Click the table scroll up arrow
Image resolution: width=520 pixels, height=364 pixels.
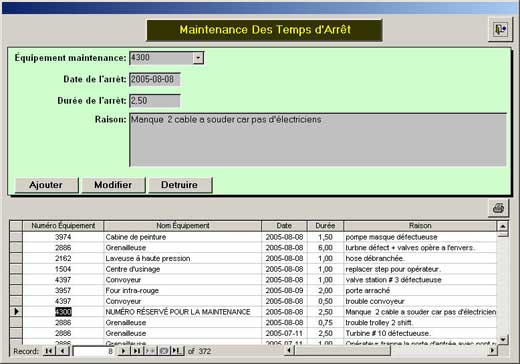(x=503, y=226)
